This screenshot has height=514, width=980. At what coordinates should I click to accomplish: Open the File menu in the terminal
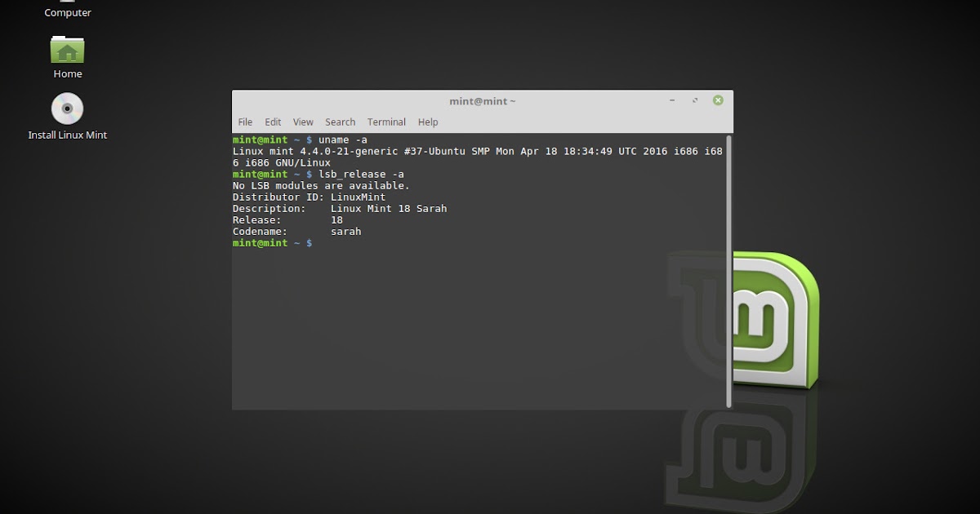click(x=245, y=122)
